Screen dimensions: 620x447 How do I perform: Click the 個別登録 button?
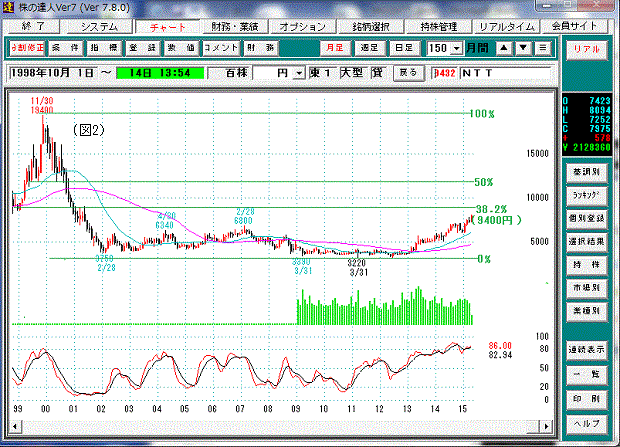(x=587, y=218)
